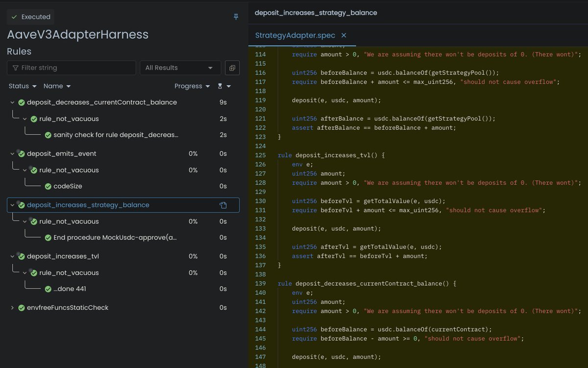The height and width of the screenshot is (368, 588).
Task: Click the expand-all rules icon button
Action: click(232, 68)
